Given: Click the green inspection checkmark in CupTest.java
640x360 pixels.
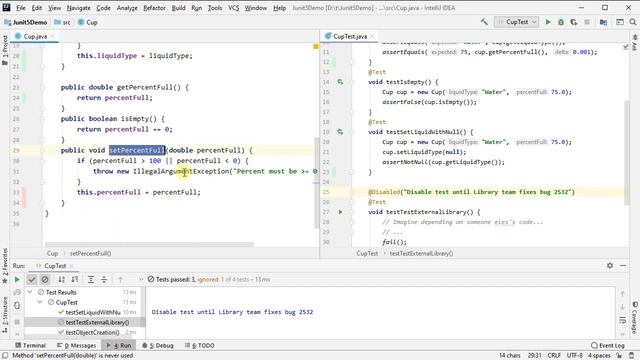Looking at the screenshot, I should tap(626, 47).
